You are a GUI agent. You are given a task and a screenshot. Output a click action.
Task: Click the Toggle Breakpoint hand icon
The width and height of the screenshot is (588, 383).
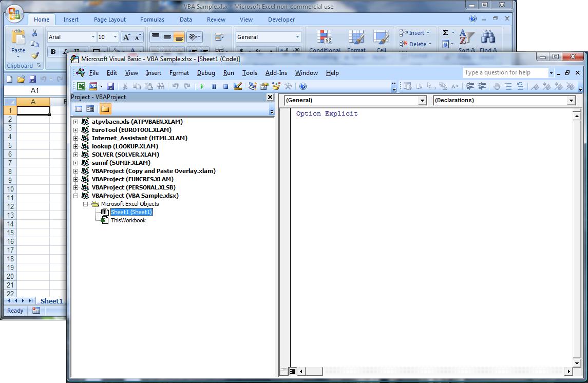(x=497, y=87)
